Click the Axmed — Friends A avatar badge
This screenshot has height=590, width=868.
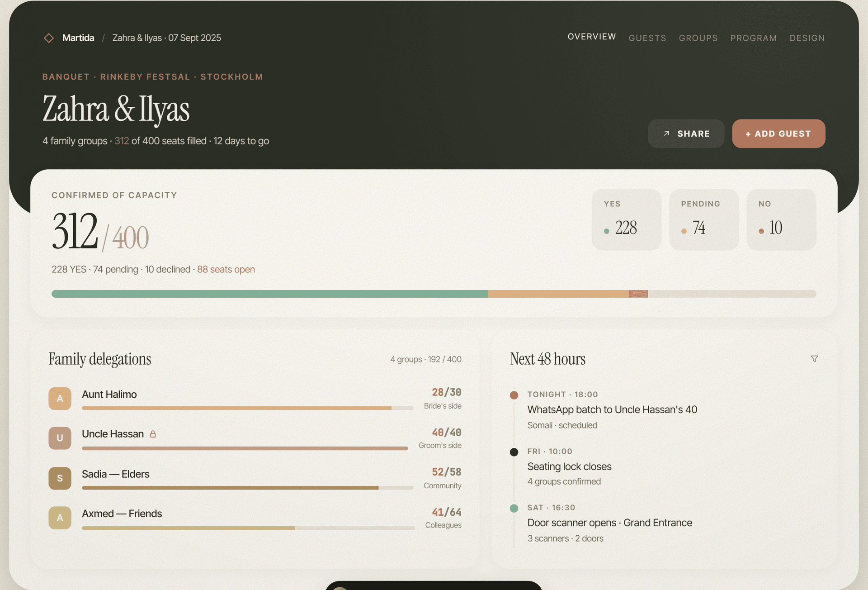60,518
